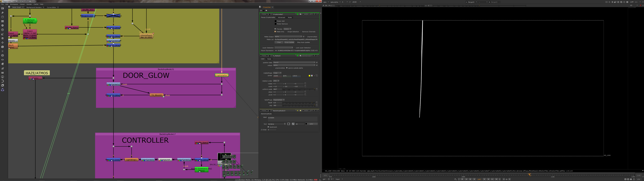The height and width of the screenshot is (181, 644).
Task: Open the Time nodes clock icon
Action: click(3, 17)
